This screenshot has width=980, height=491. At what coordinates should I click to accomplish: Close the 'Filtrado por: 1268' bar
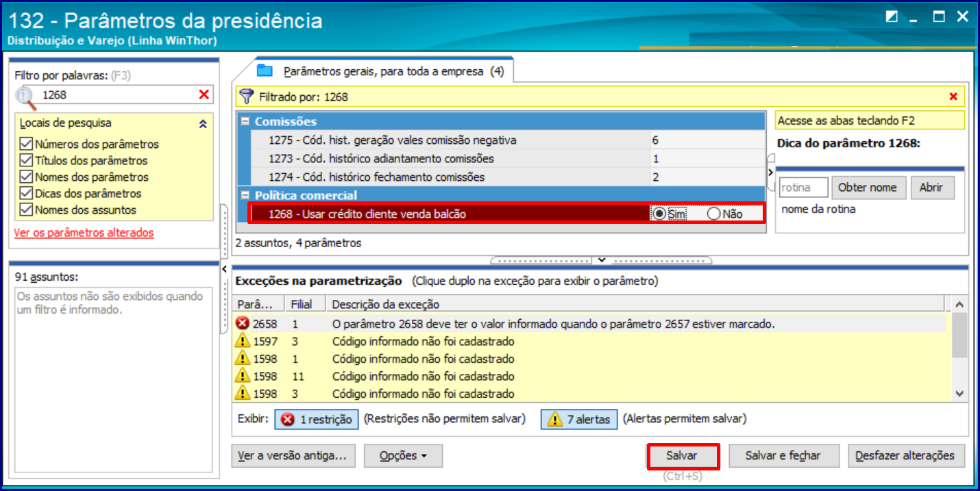(953, 97)
